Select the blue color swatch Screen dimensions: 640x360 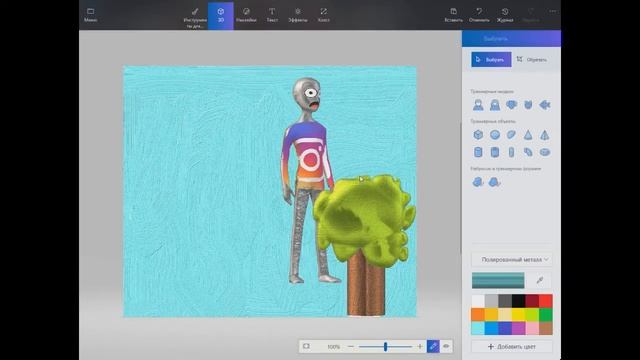(491, 328)
